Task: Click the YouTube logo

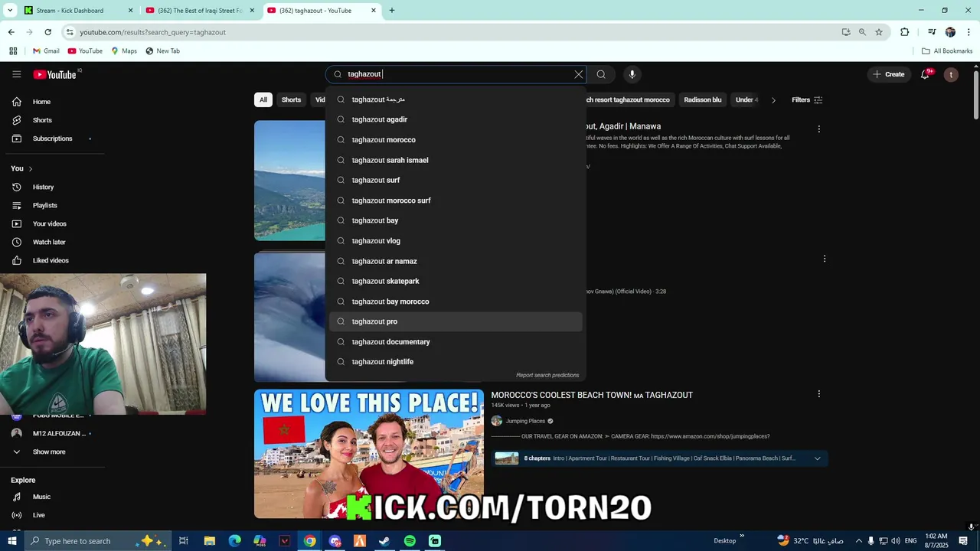Action: point(54,74)
